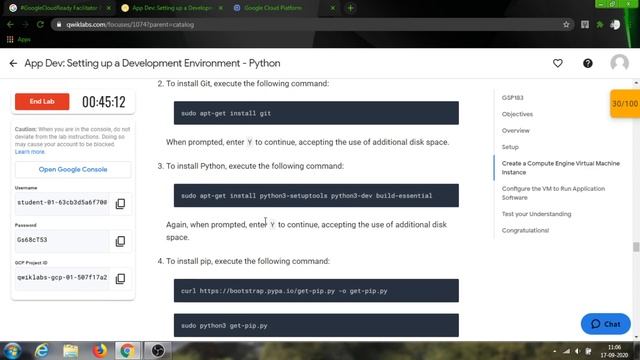The image size is (640, 360).
Task: Click the browser forward arrow
Action: tap(25, 24)
